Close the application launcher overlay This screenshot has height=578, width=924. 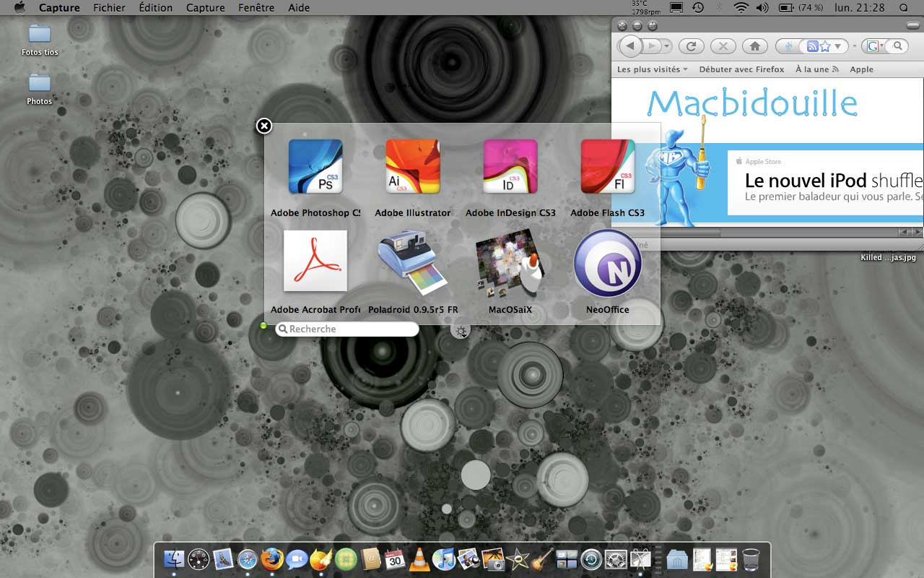coord(264,126)
